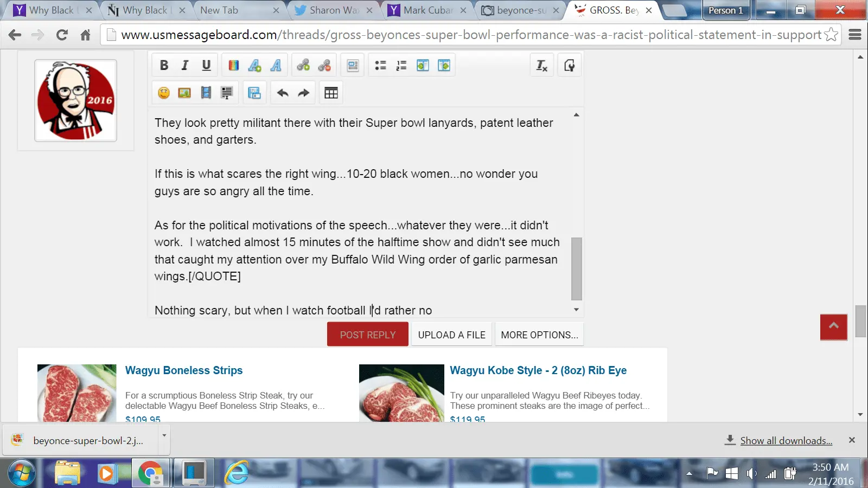Toggle underline text formatting

(206, 66)
